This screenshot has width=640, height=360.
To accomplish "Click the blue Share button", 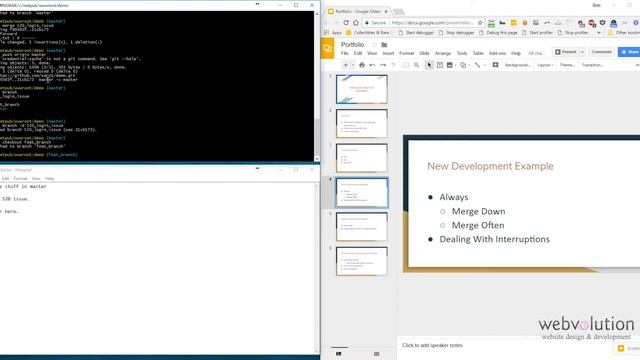I will pyautogui.click(x=629, y=52).
